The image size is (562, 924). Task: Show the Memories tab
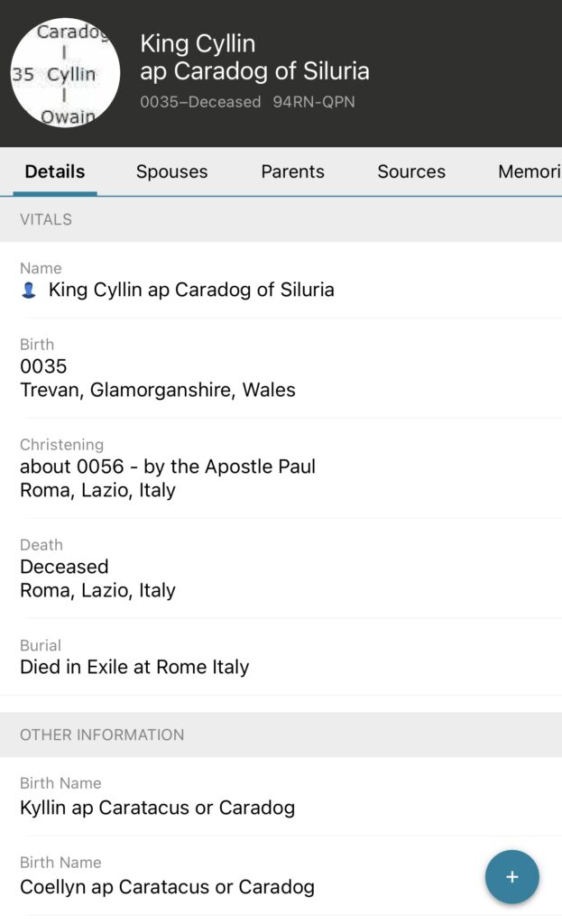click(530, 171)
